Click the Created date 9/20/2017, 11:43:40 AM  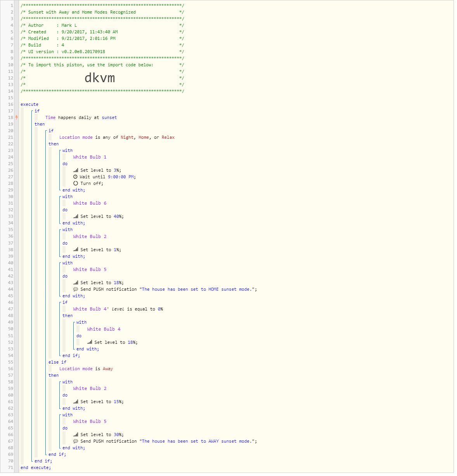click(90, 32)
